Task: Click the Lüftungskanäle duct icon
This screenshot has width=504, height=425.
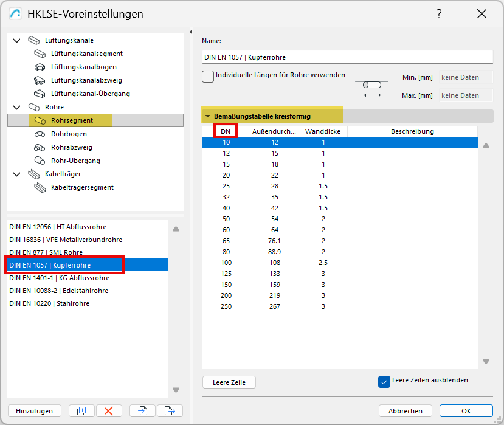Action: tap(34, 40)
